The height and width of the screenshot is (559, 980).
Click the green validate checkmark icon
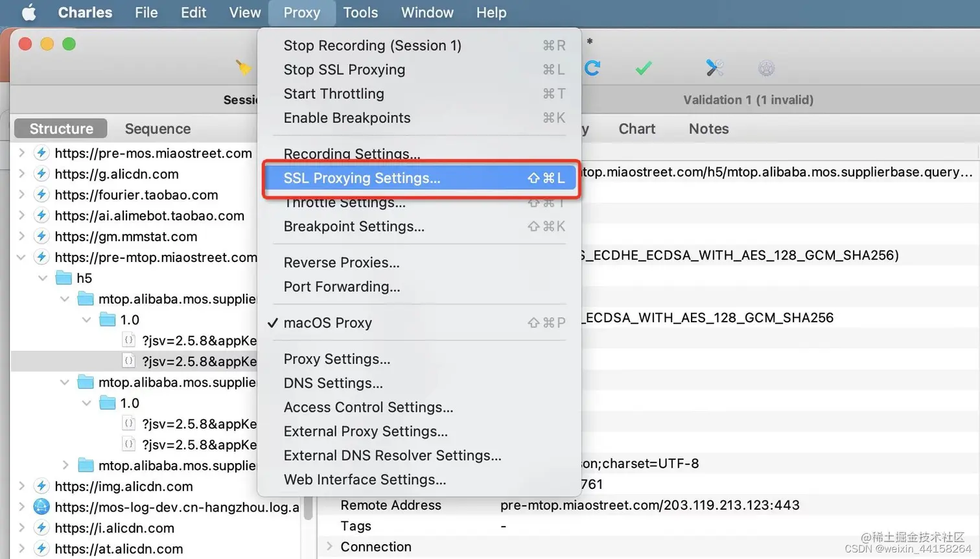(x=643, y=68)
